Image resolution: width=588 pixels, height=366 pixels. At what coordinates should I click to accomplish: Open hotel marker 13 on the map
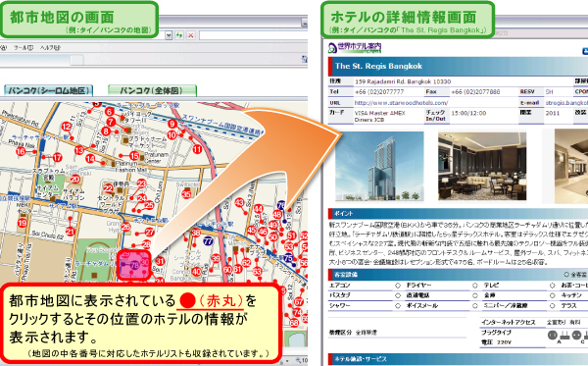coord(79,150)
